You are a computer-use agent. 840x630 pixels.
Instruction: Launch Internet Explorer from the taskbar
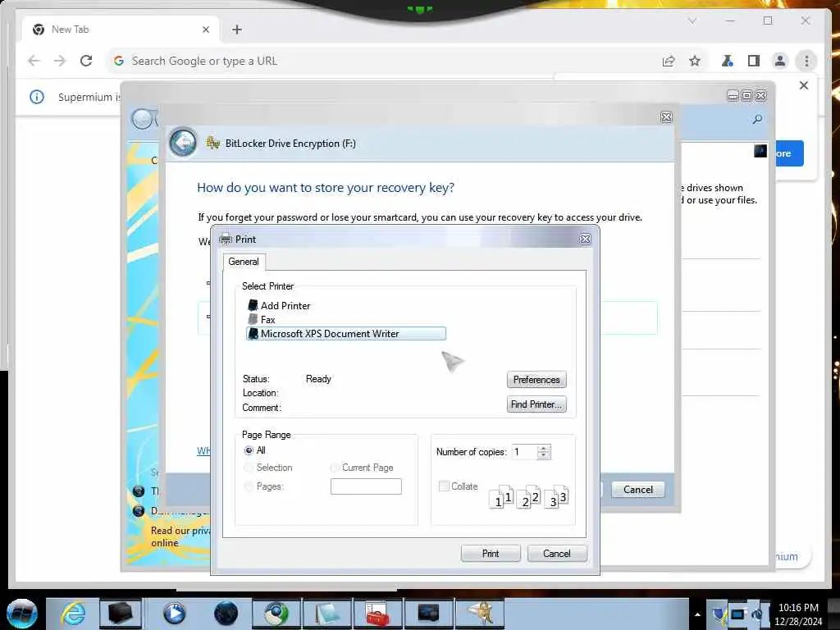point(73,614)
